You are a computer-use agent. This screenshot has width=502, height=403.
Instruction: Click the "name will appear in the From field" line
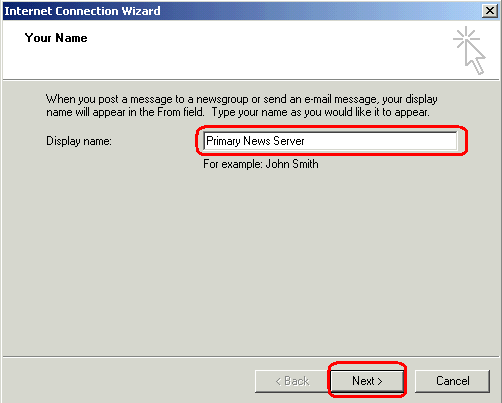(x=125, y=112)
